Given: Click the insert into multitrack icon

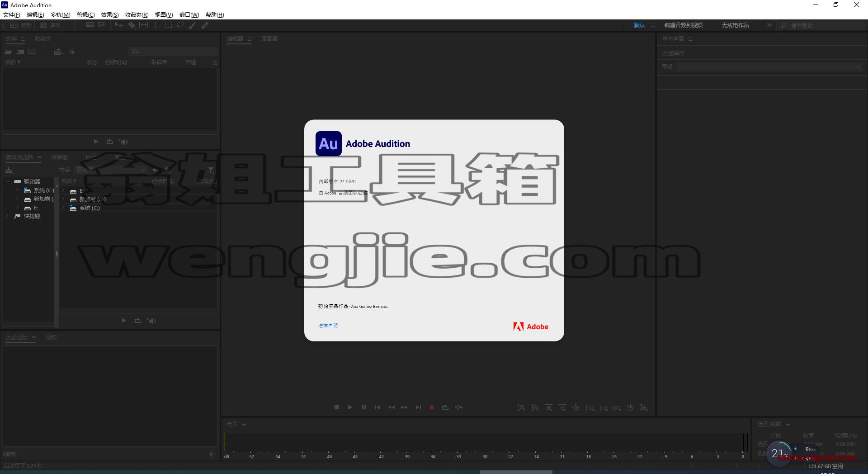Looking at the screenshot, I should (58, 52).
